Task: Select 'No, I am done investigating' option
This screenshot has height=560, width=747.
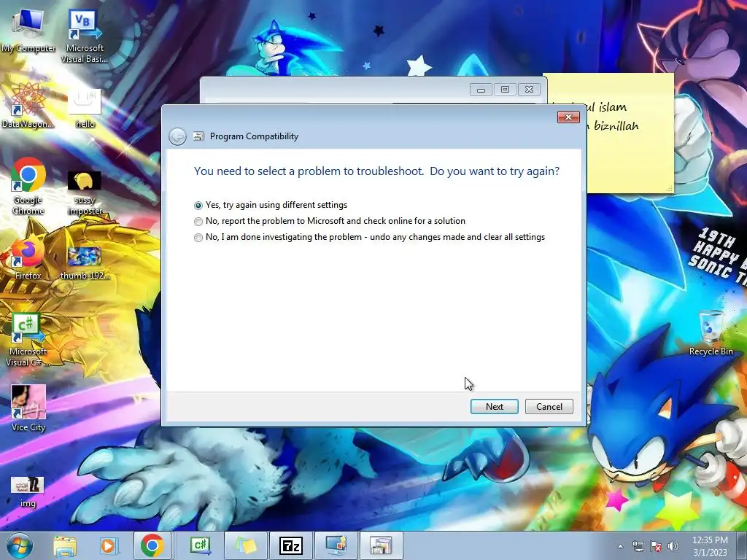Action: pos(370,237)
